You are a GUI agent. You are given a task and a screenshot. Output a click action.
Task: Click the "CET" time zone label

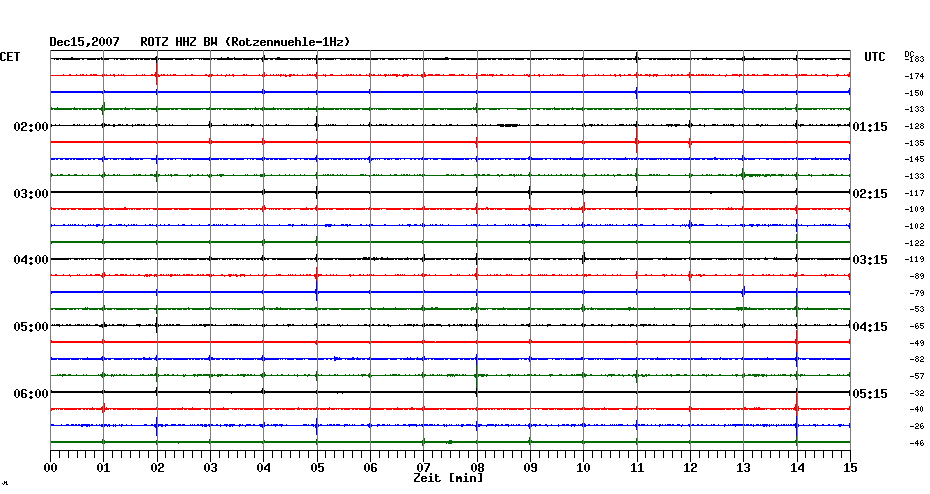pos(10,57)
